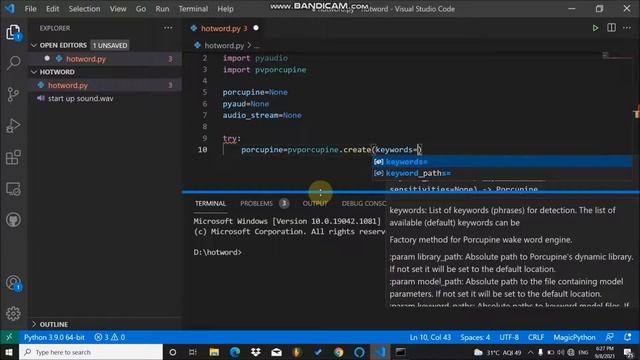The image size is (640, 360).
Task: Click hotword.py in the breadcrumb
Action: coord(224,45)
